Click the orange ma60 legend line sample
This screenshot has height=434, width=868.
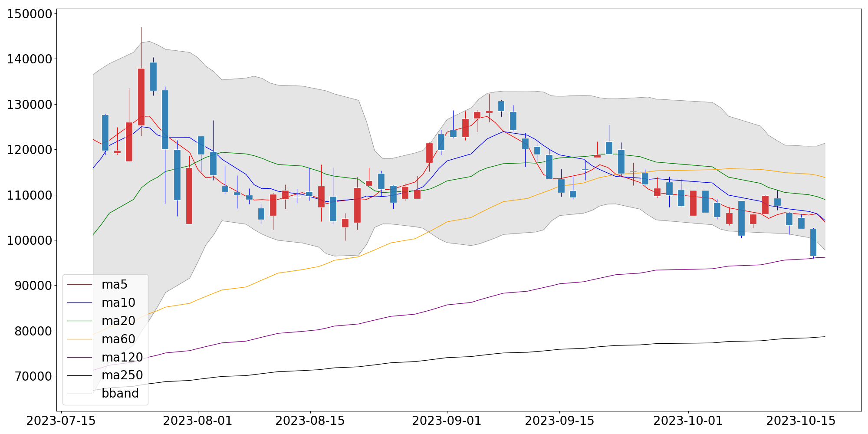[80, 339]
